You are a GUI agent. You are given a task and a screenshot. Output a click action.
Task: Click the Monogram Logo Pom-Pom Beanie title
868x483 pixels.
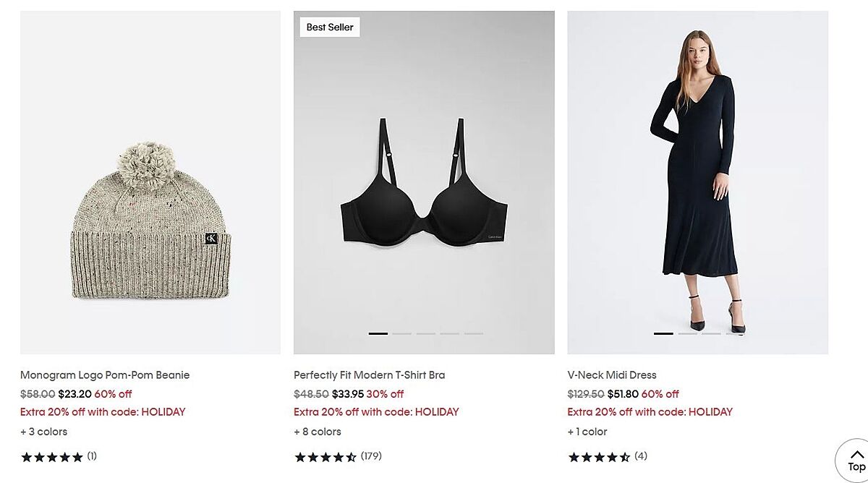coord(105,375)
